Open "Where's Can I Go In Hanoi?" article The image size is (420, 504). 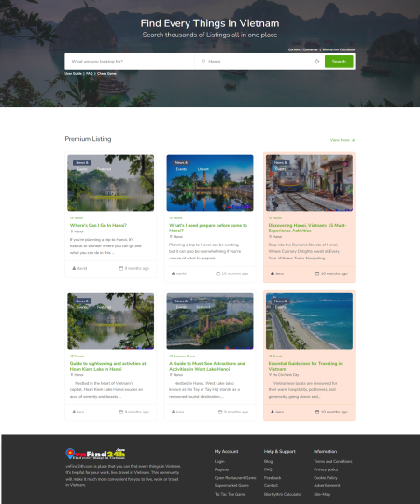tap(98, 225)
